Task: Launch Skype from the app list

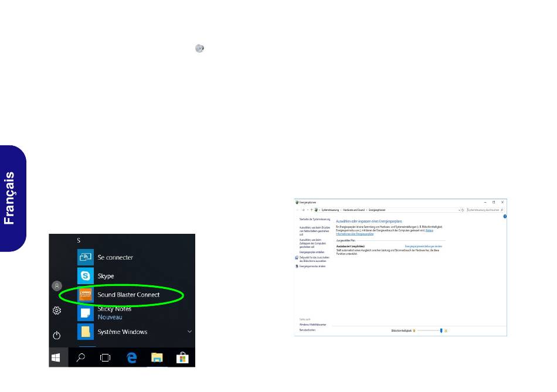Action: click(x=106, y=276)
